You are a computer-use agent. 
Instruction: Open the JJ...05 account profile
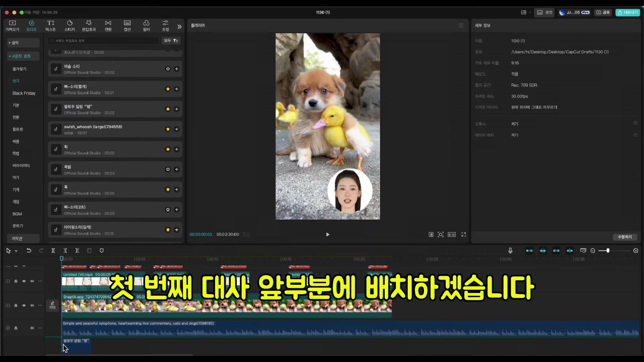coord(574,12)
